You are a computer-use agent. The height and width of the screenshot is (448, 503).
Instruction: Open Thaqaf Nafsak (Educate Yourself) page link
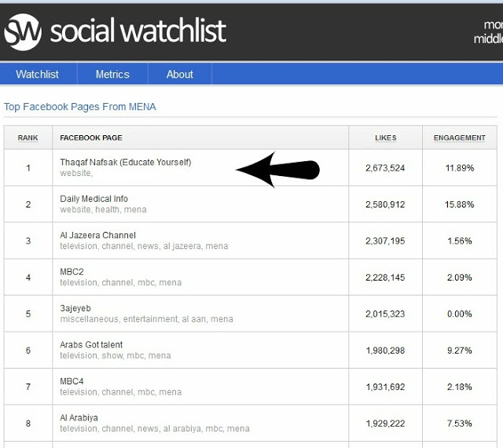pyautogui.click(x=126, y=162)
